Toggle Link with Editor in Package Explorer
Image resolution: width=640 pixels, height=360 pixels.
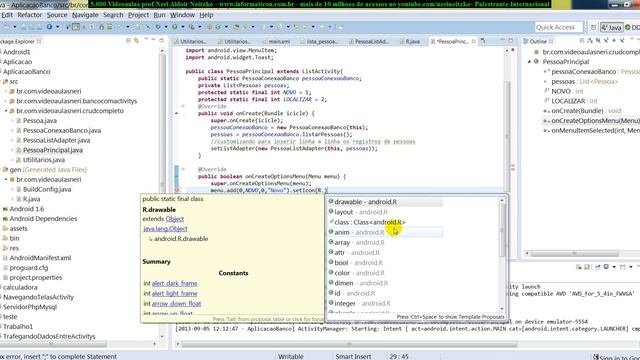(136, 41)
